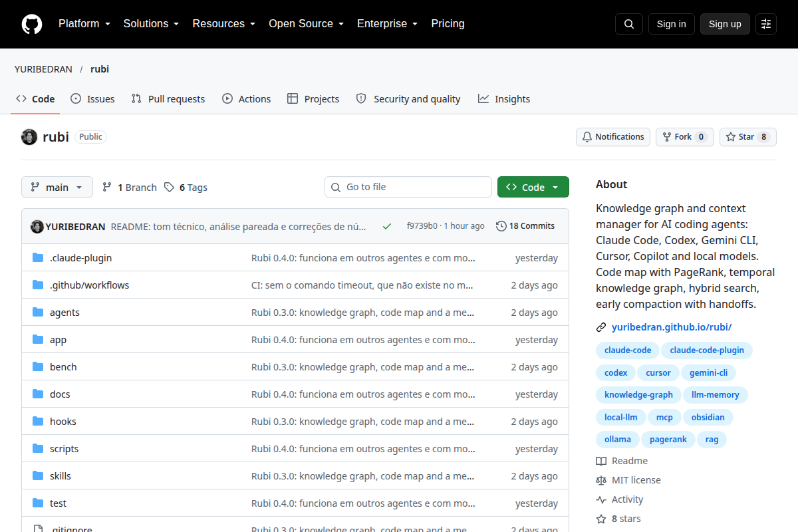Open the .claude-plugin folder icon
Image resolution: width=798 pixels, height=532 pixels.
38,257
